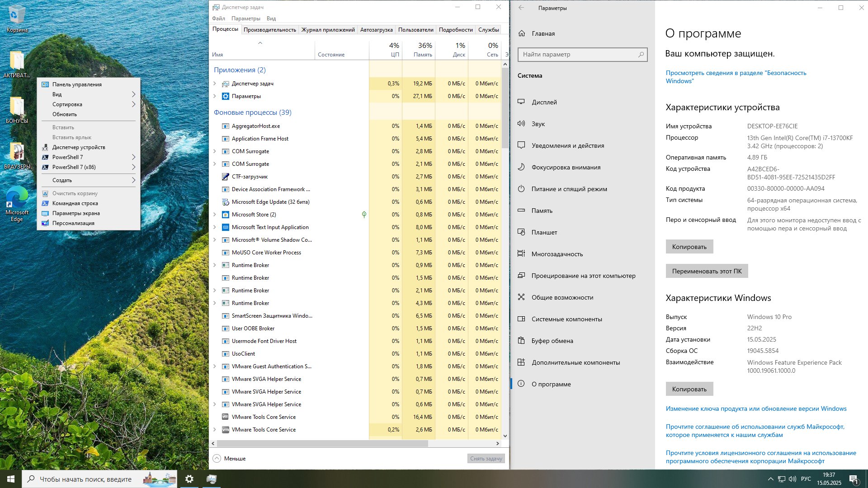Choose Панель управления from context menu
Viewport: 868px width, 488px height.
tap(89, 84)
